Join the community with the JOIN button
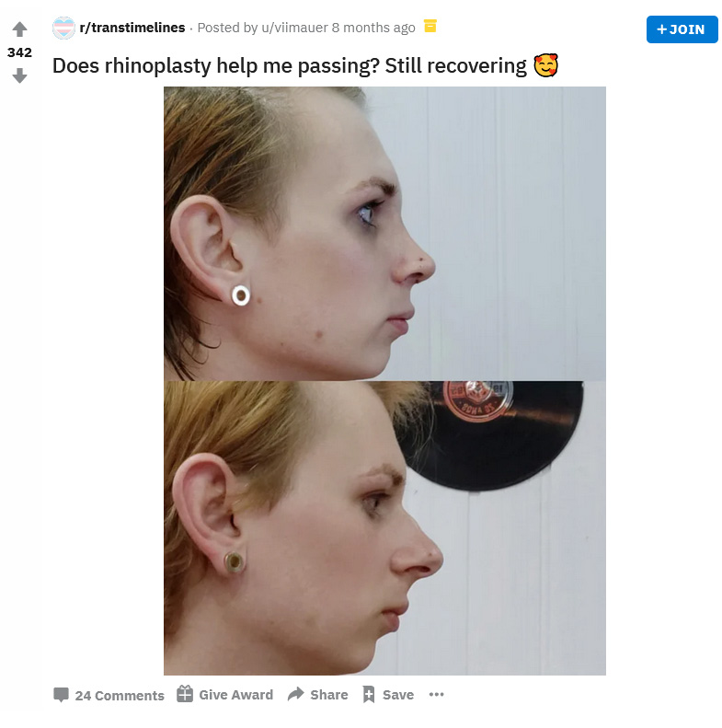Viewport: 722px width, 728px height. (x=682, y=29)
